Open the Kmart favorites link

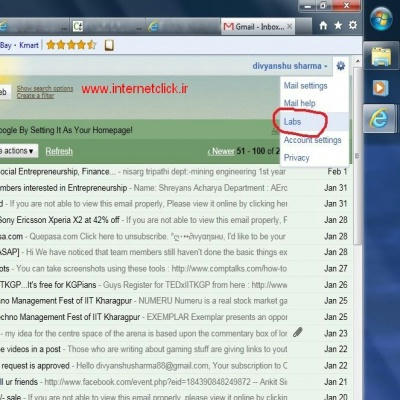(x=29, y=45)
